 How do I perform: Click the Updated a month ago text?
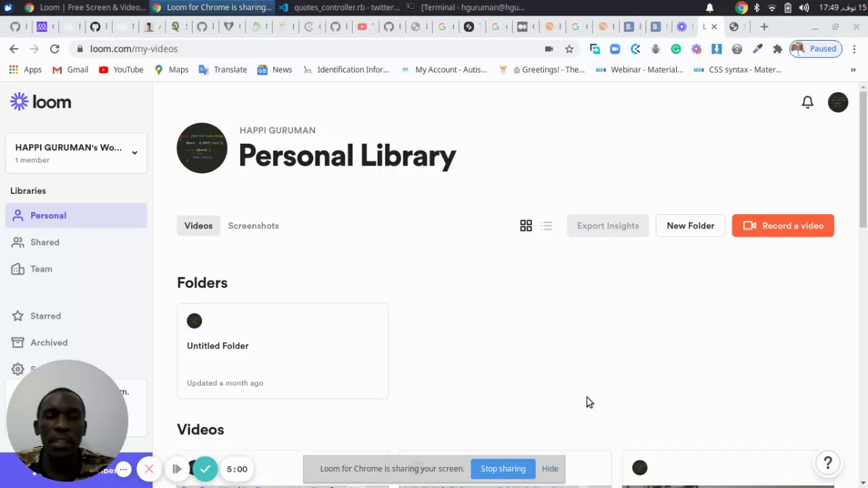[225, 383]
